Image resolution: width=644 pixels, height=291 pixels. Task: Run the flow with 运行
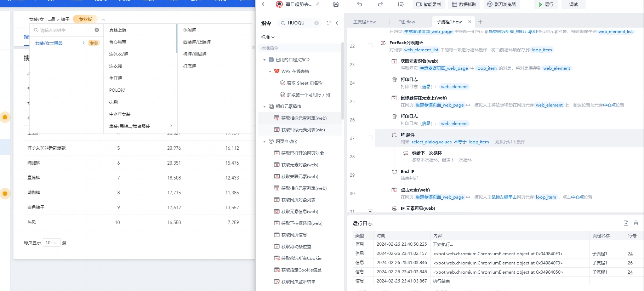click(x=546, y=4)
